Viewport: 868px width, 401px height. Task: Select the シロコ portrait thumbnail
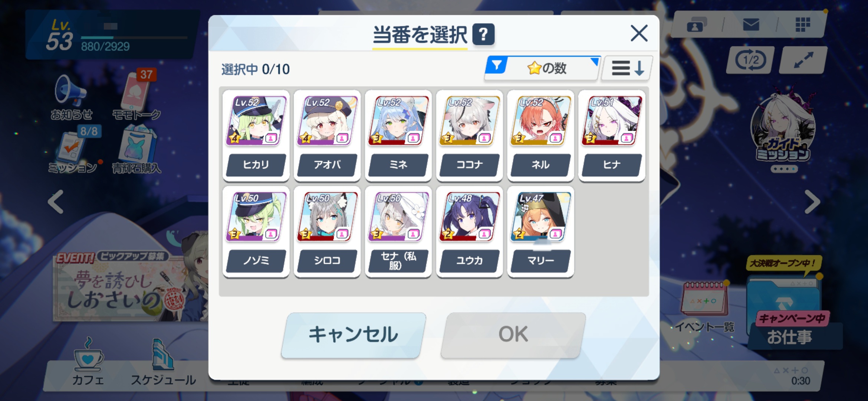[x=327, y=217]
